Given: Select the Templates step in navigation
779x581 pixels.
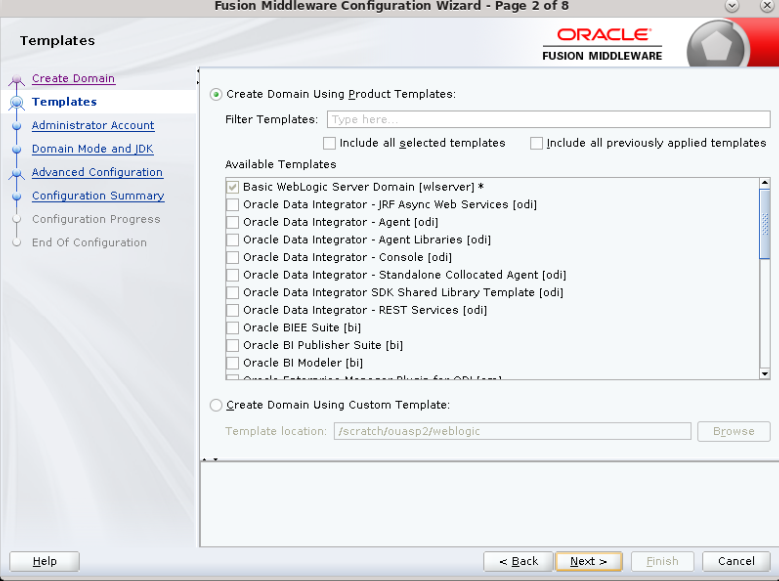Looking at the screenshot, I should point(64,102).
